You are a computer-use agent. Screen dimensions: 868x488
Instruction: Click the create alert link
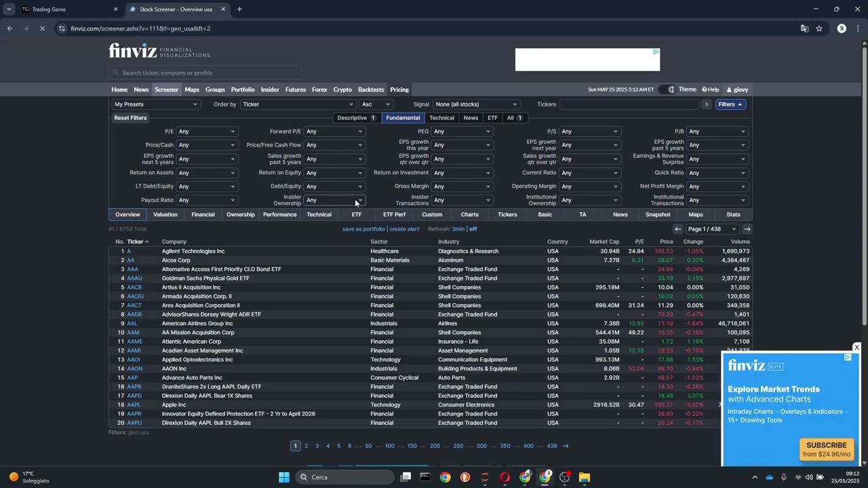pos(404,229)
